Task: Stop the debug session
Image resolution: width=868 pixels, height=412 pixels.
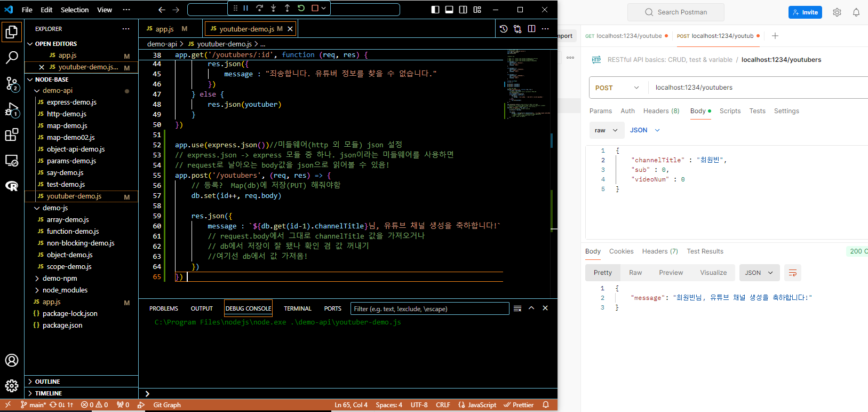Action: (315, 8)
